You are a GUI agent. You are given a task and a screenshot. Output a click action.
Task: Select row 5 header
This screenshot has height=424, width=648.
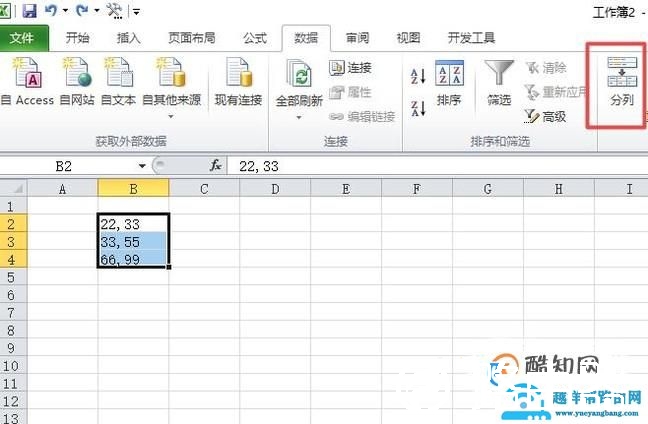click(13, 277)
